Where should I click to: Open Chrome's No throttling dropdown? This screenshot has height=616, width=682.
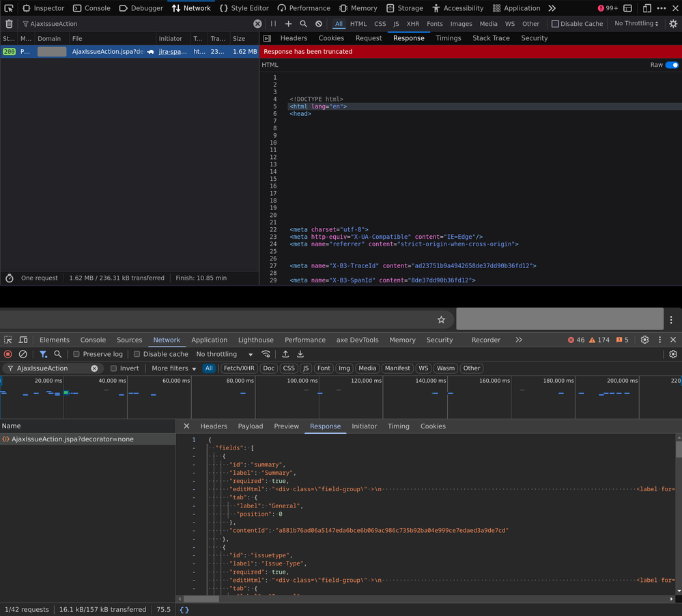224,354
